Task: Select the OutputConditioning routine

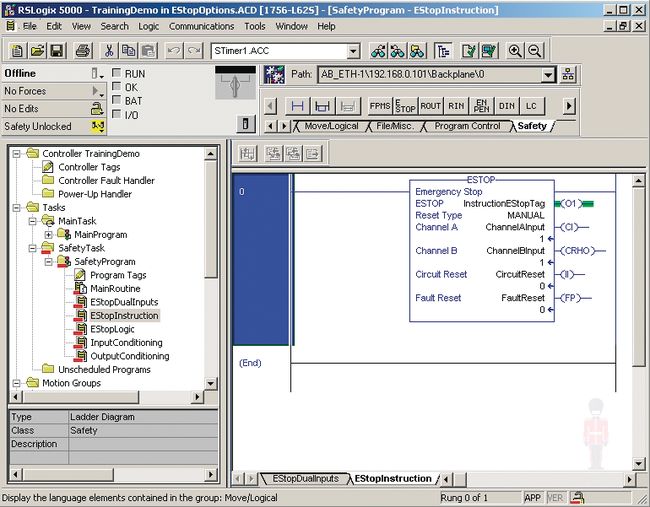Action: point(130,356)
